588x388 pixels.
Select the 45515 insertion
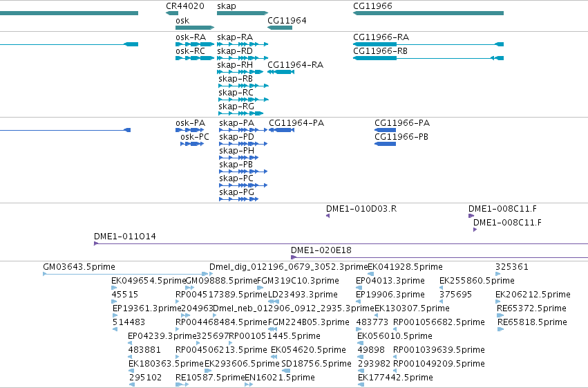[114, 302]
